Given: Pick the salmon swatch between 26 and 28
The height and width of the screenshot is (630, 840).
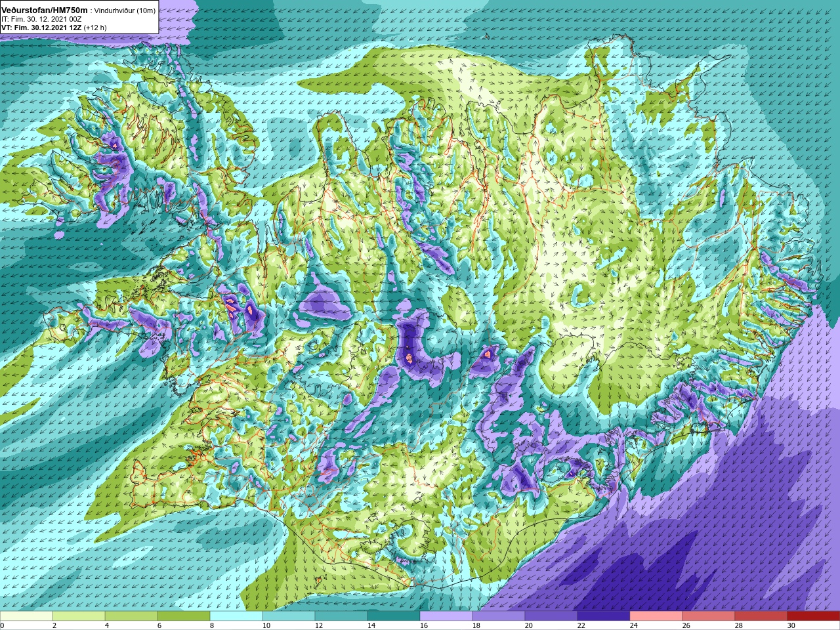Looking at the screenshot, I should click(709, 616).
